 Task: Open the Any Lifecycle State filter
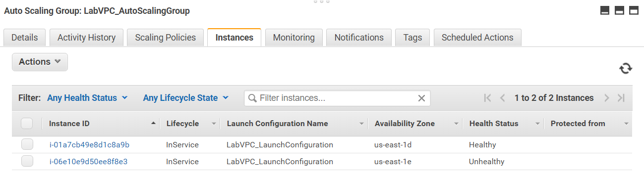186,98
